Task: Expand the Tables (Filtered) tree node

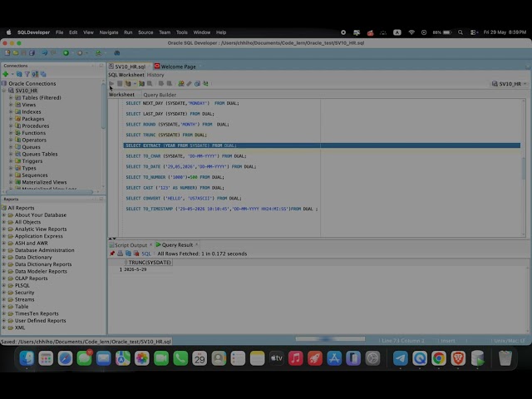Action: [11, 97]
